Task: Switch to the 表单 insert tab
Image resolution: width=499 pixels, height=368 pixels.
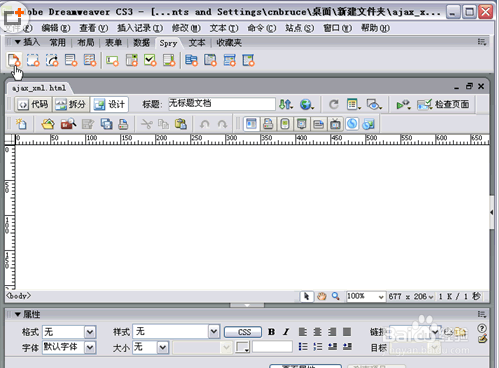Action: tap(114, 42)
